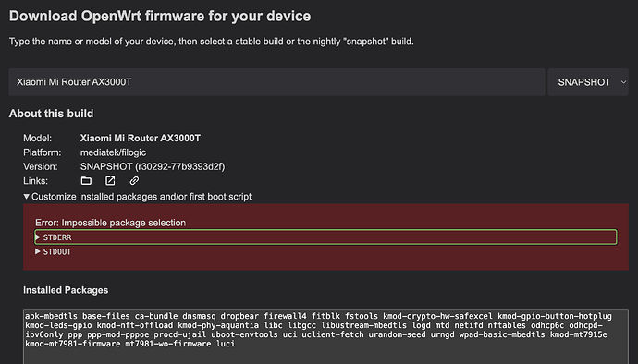Focus the device name search field
Viewport: 638px width, 364px height.
point(276,82)
